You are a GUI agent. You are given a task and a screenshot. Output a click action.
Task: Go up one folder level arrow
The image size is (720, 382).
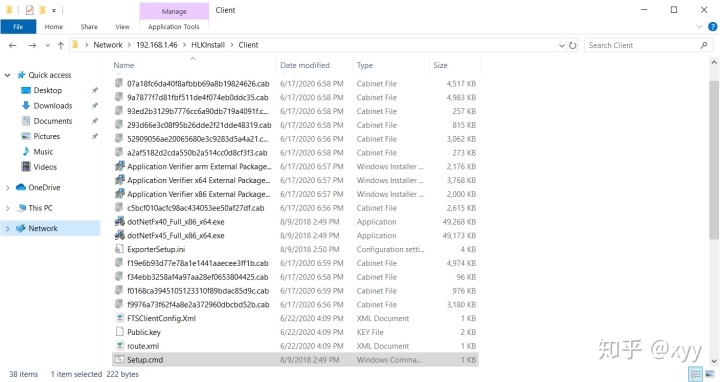[x=61, y=45]
